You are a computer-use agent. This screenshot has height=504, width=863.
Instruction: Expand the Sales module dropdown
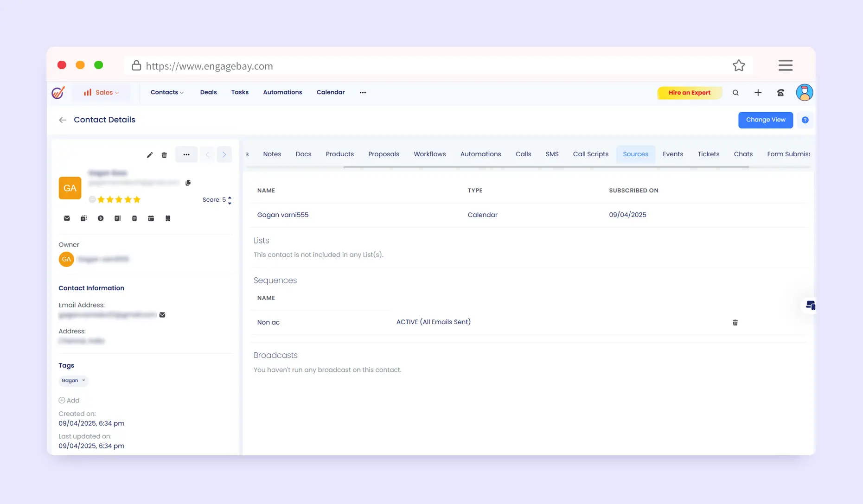[102, 92]
